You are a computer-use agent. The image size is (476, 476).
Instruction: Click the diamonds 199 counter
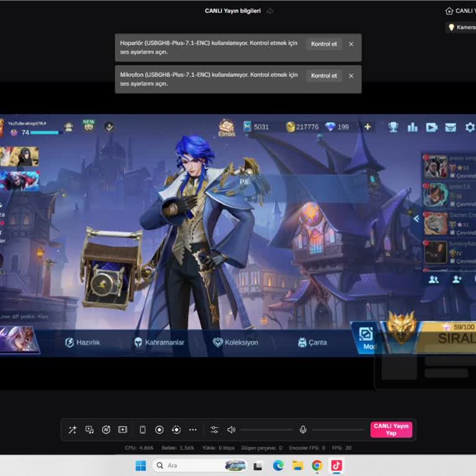tap(337, 127)
